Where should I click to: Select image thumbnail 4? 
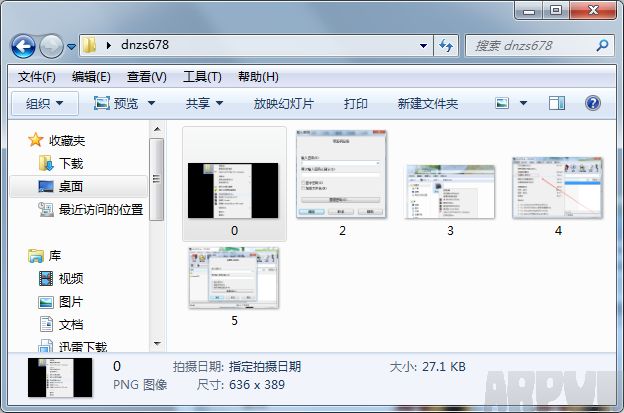[x=558, y=188]
